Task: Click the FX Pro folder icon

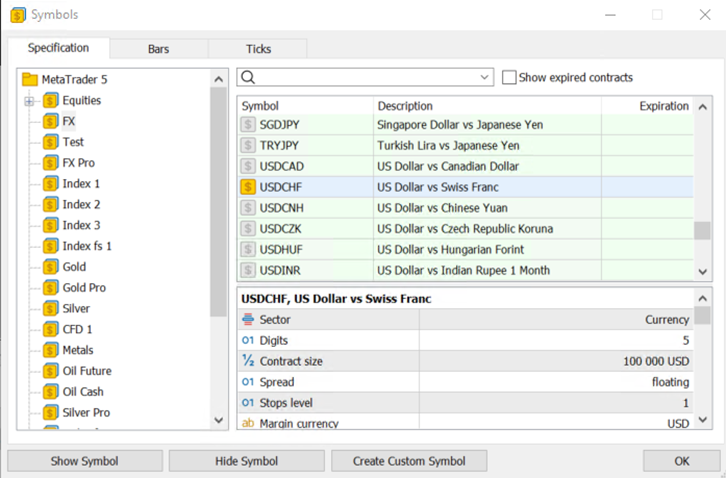Action: pyautogui.click(x=50, y=163)
